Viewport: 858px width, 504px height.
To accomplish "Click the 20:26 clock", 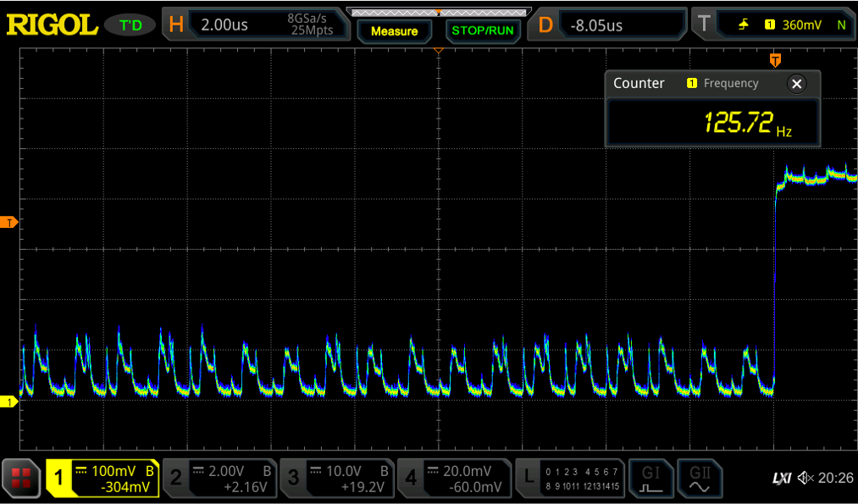I will 836,479.
